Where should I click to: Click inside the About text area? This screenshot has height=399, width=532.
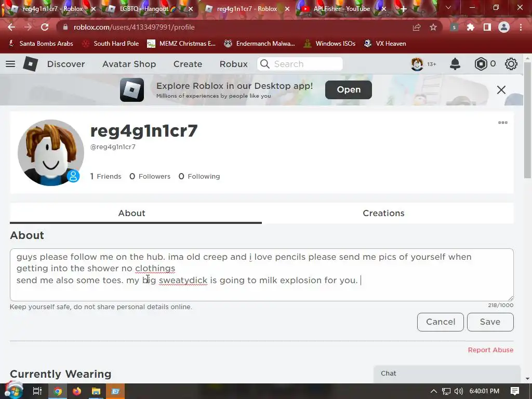(262, 275)
